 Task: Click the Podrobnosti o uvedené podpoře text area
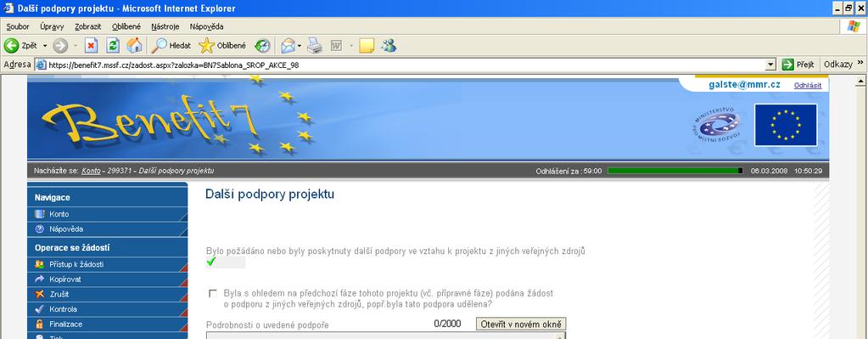(386, 335)
